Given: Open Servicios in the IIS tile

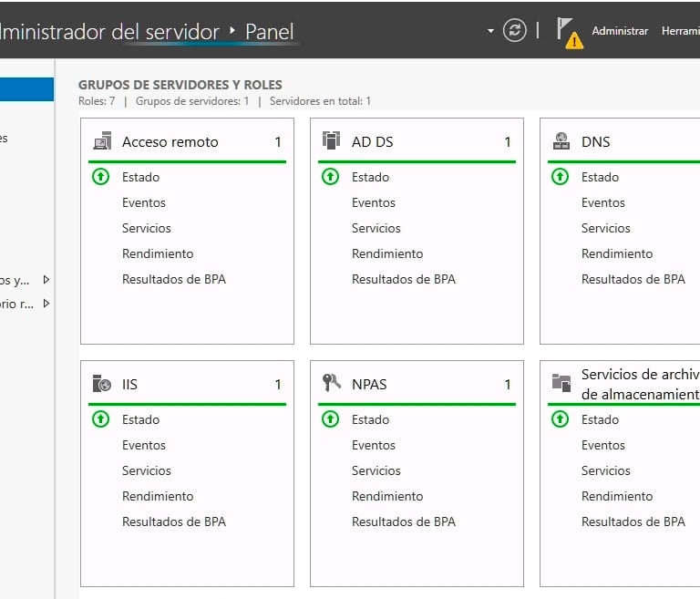Looking at the screenshot, I should (147, 470).
